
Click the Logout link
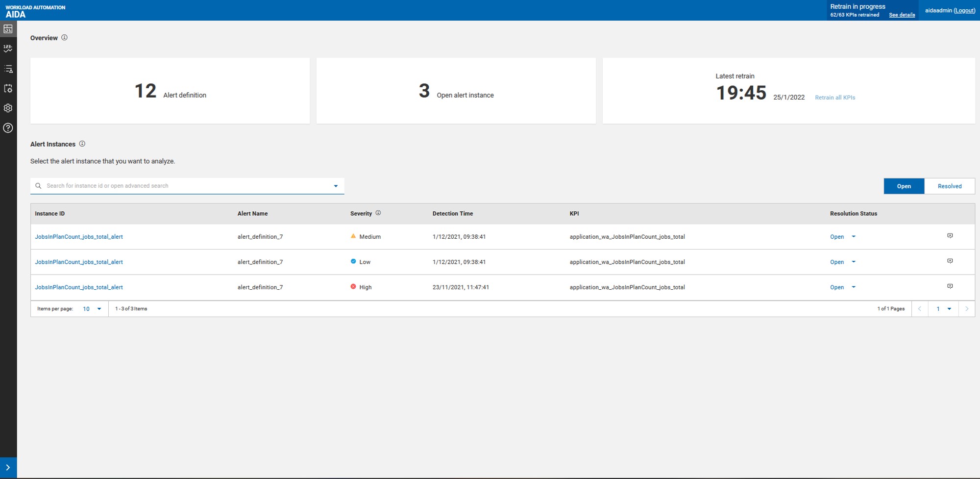[964, 10]
